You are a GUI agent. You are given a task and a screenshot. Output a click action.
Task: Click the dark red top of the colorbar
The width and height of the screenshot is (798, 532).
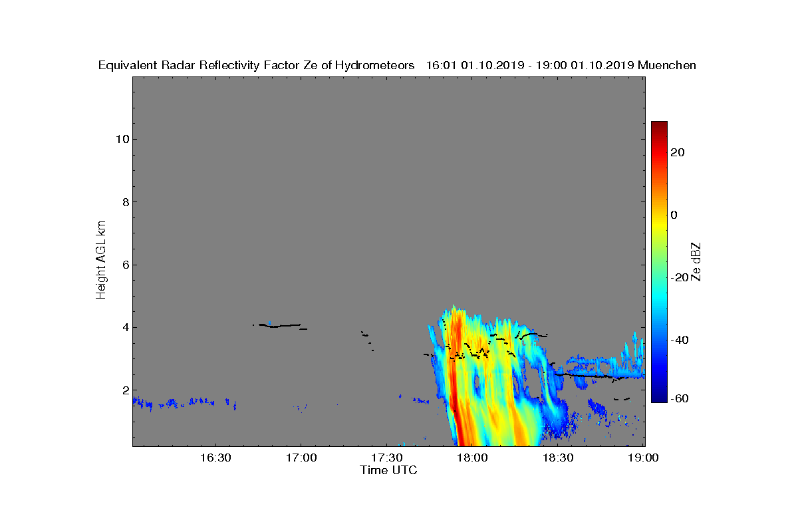(659, 126)
